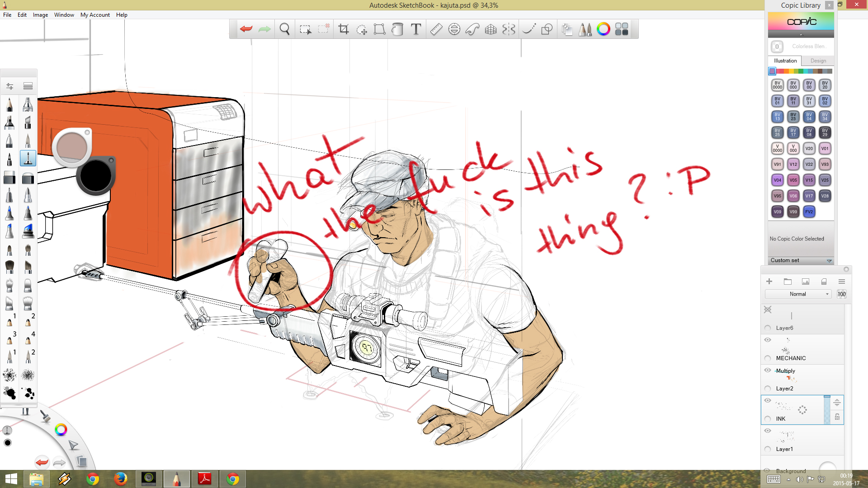Toggle the Symmetry tool

(x=509, y=29)
